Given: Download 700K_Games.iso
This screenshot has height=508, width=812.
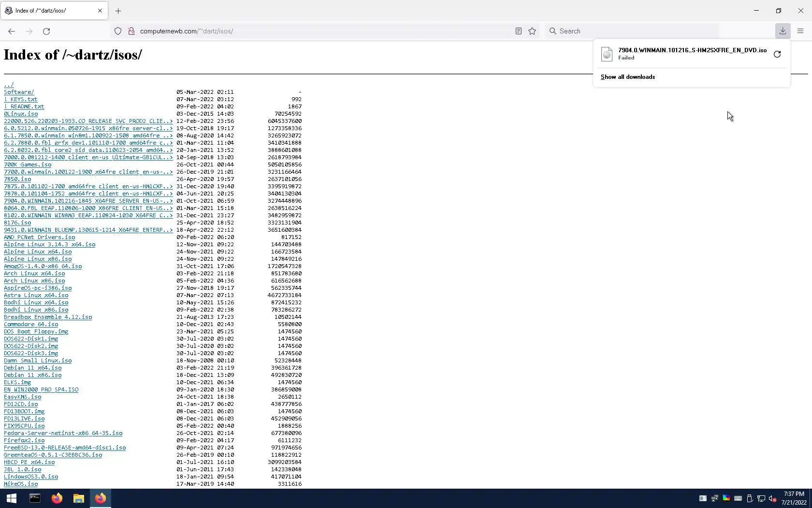Looking at the screenshot, I should click(x=28, y=164).
